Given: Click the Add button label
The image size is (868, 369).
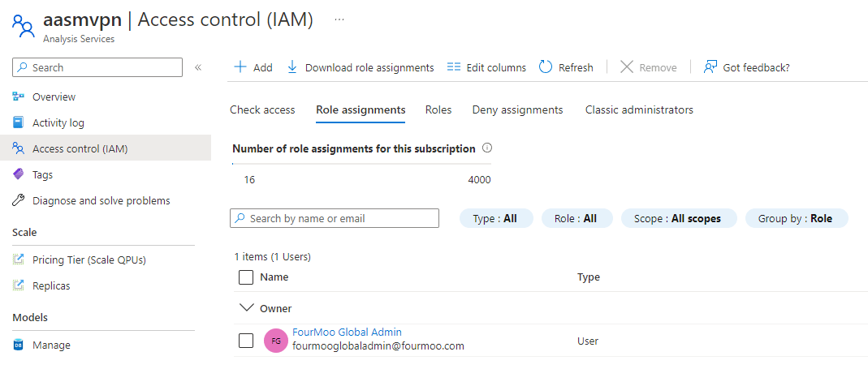Looking at the screenshot, I should coord(263,67).
